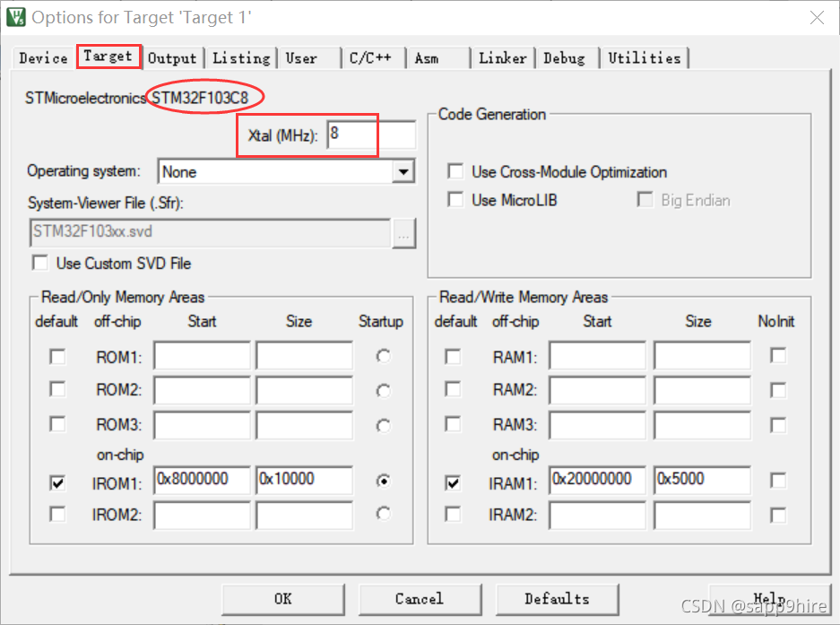Viewport: 840px width, 625px height.
Task: Browse for System-Viewer file with ellipsis button
Action: point(404,234)
